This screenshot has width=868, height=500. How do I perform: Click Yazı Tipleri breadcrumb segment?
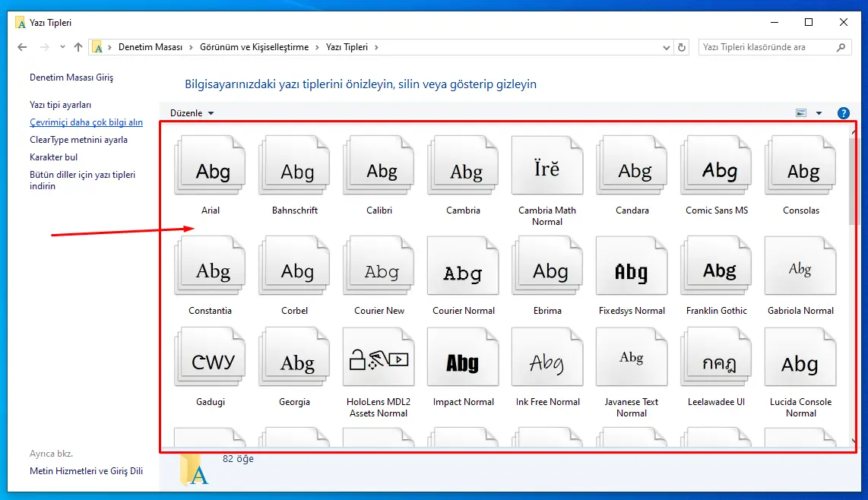click(347, 47)
